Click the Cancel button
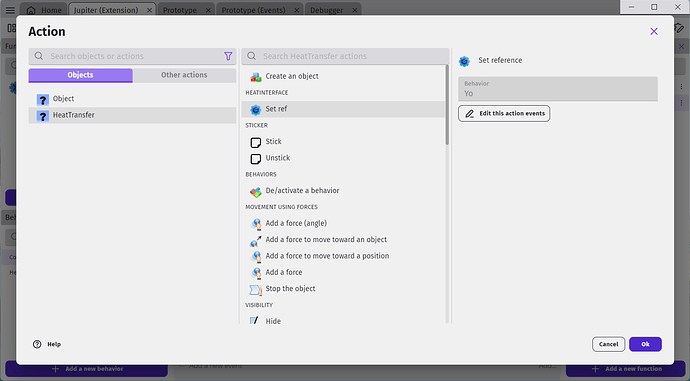The height and width of the screenshot is (381, 690). point(609,344)
